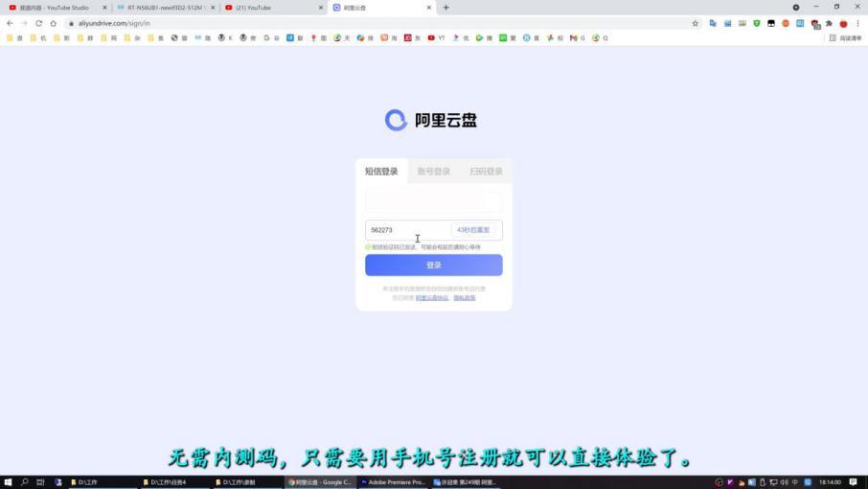Bookmark this page with the star icon

click(x=696, y=23)
